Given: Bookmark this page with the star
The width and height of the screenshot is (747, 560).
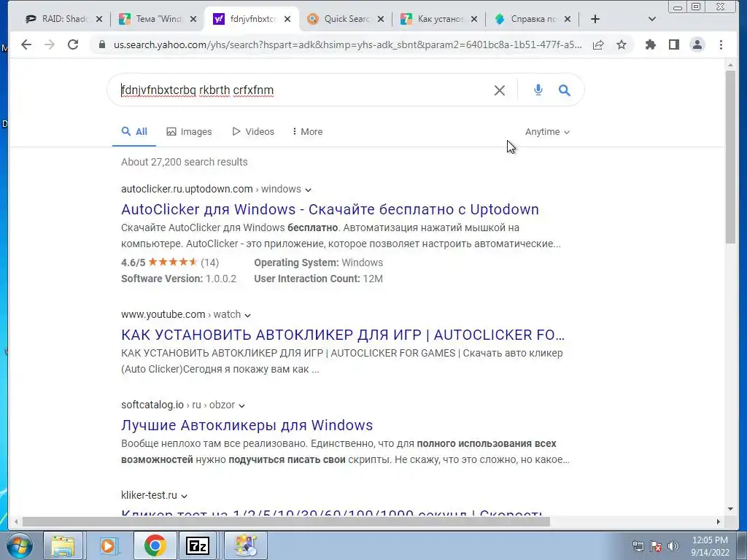Looking at the screenshot, I should tap(622, 44).
